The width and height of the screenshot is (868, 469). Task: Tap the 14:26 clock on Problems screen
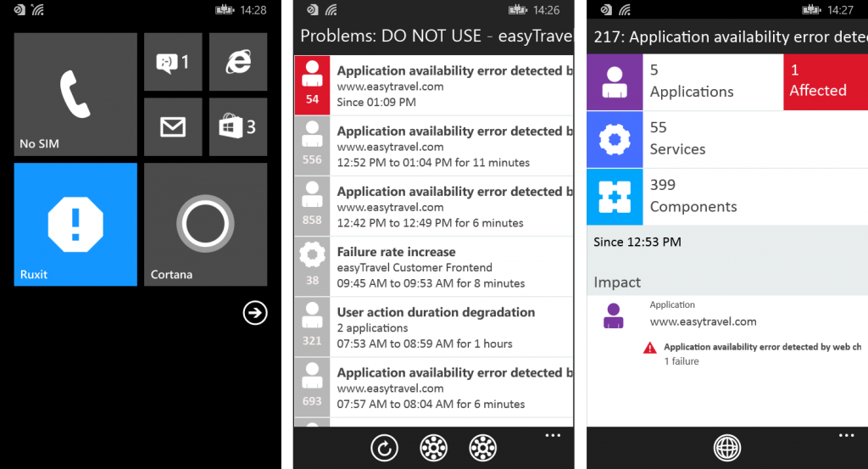point(547,10)
